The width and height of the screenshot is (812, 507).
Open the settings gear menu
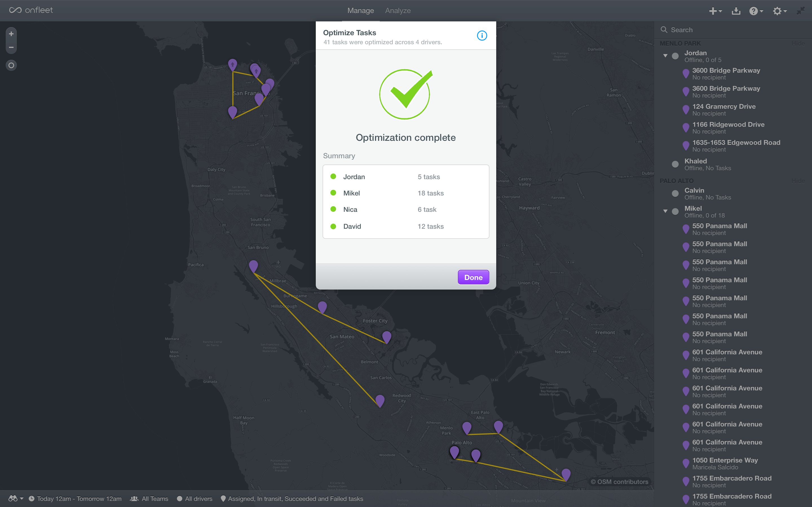[779, 11]
